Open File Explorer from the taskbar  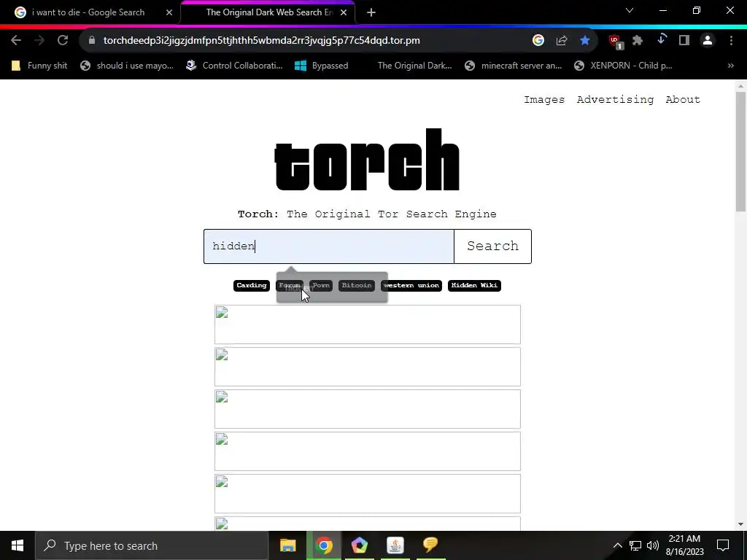pyautogui.click(x=287, y=545)
